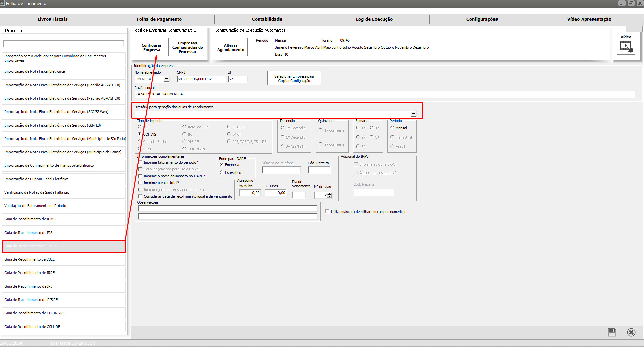The height and width of the screenshot is (347, 644).
Task: Select Guia de Recolhimento de PIS RF
Action: (64, 300)
